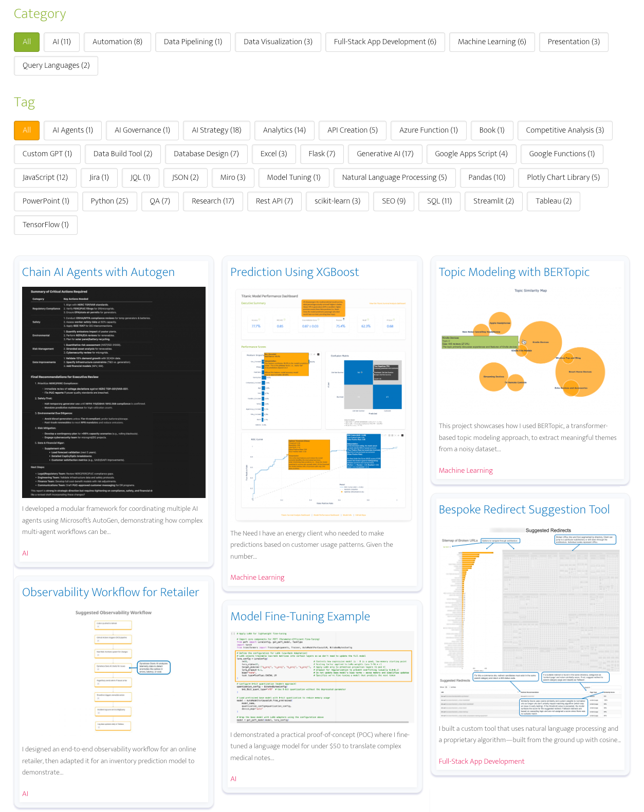The width and height of the screenshot is (644, 812).
Task: Select the Query Languages category
Action: (x=56, y=66)
